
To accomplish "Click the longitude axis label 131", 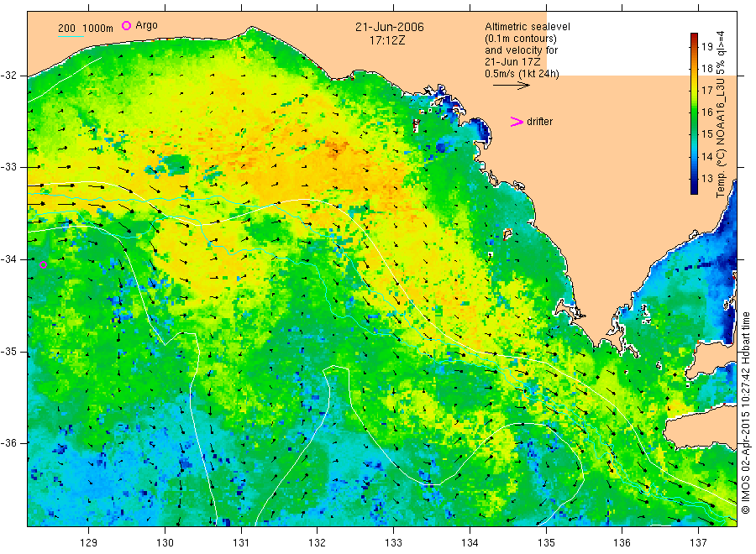I will (x=241, y=543).
